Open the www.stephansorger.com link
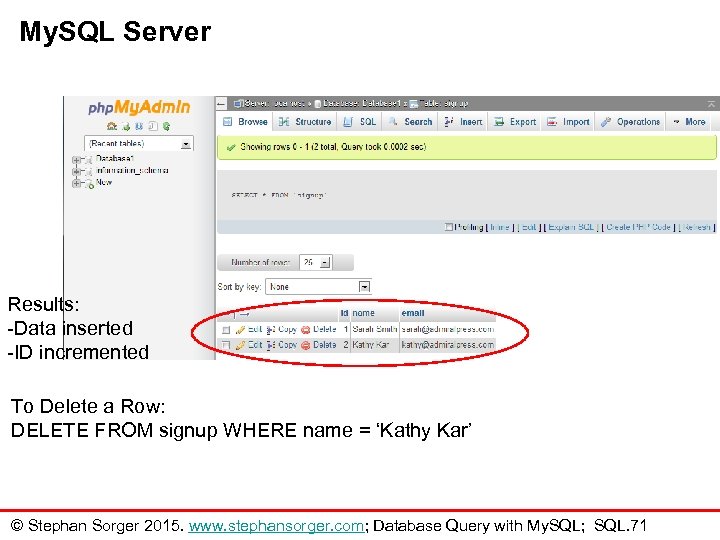The height and width of the screenshot is (540, 720). click(x=276, y=526)
